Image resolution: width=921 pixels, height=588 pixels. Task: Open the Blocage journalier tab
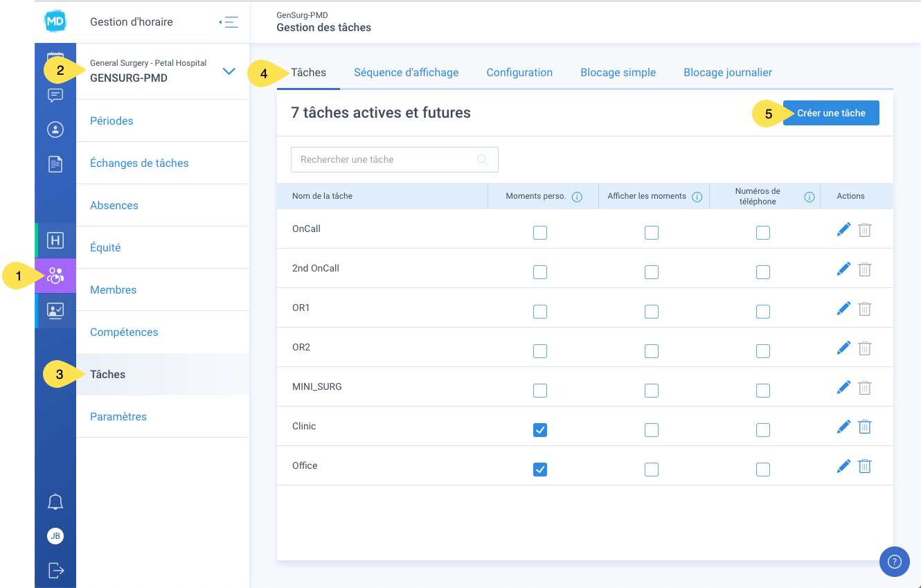pyautogui.click(x=728, y=72)
